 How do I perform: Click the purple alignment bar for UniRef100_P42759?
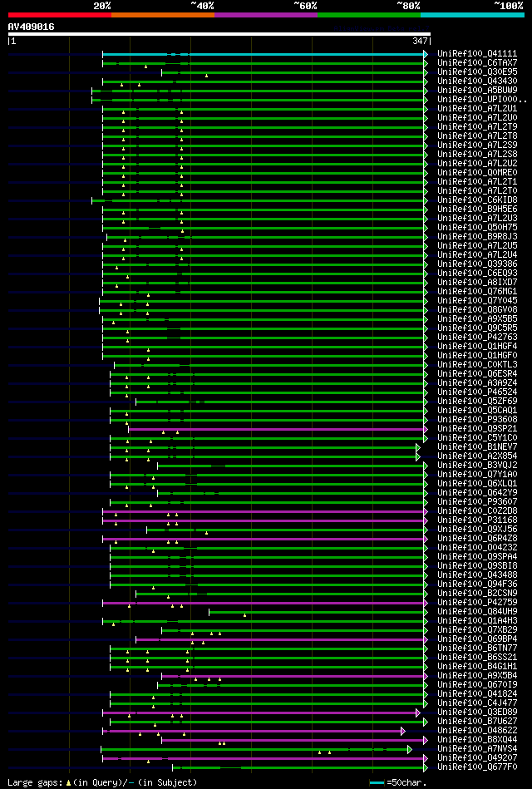point(264,603)
